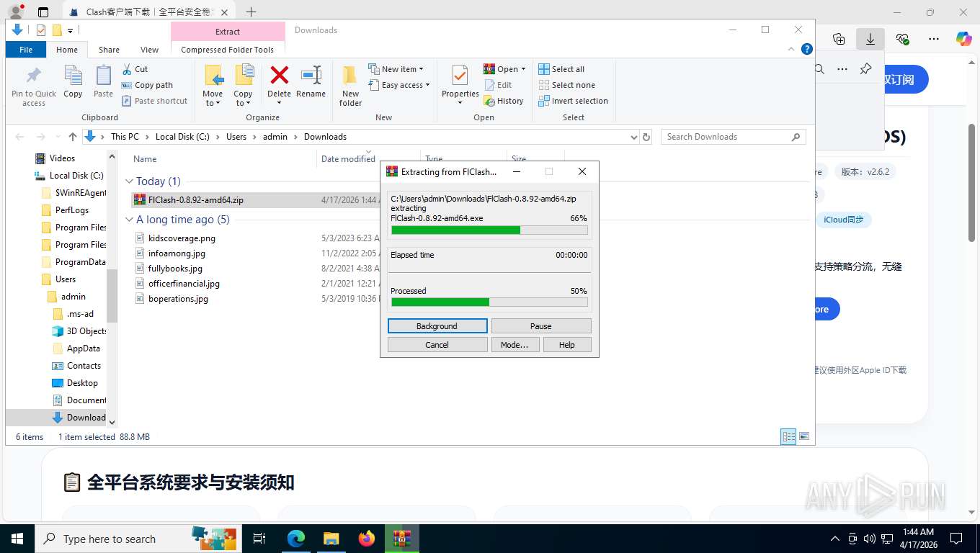Click Edge Copilot icon
The width and height of the screenshot is (980, 553).
coord(963,39)
